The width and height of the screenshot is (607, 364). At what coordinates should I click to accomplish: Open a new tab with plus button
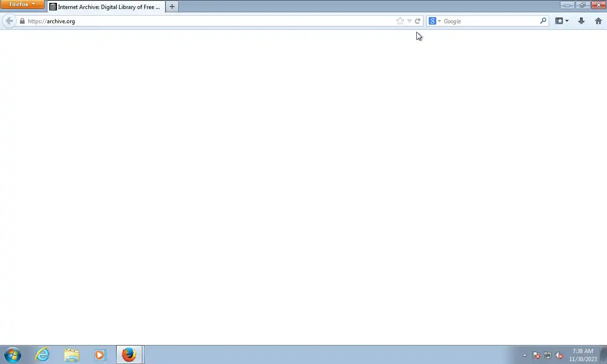pyautogui.click(x=172, y=7)
